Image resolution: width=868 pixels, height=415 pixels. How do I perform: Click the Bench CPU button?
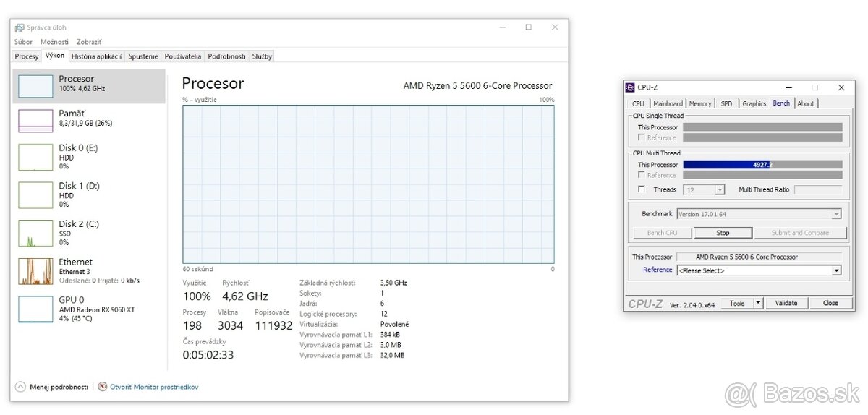coord(662,233)
